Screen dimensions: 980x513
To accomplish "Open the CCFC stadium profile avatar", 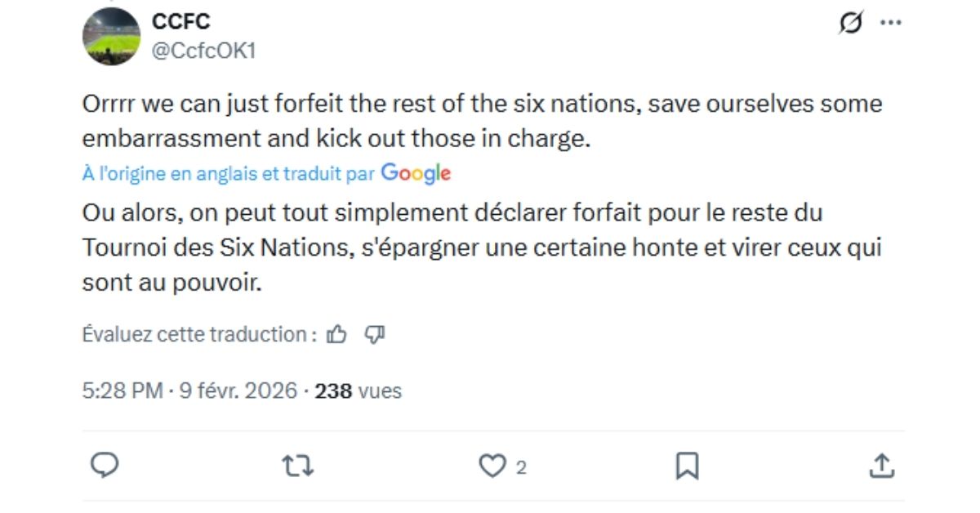I will point(111,36).
